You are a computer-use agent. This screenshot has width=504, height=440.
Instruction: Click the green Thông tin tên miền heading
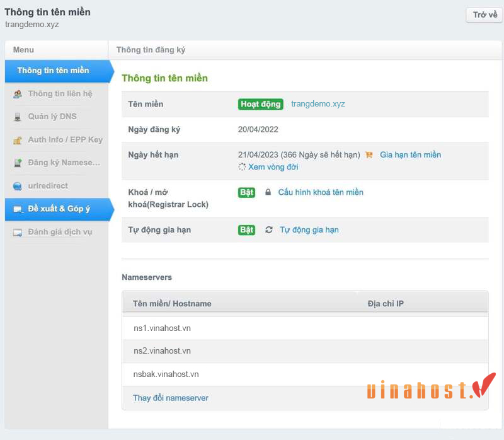[x=164, y=78]
